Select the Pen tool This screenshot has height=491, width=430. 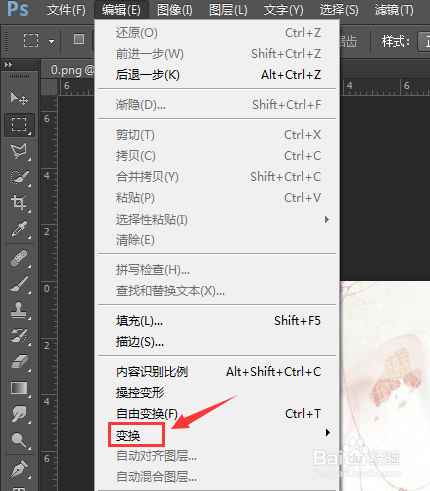[19, 468]
